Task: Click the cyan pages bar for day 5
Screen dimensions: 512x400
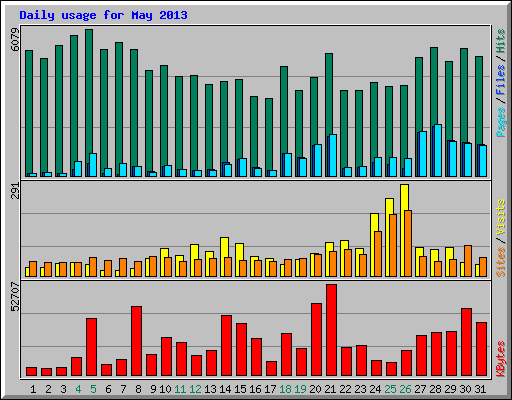Action: pos(93,165)
